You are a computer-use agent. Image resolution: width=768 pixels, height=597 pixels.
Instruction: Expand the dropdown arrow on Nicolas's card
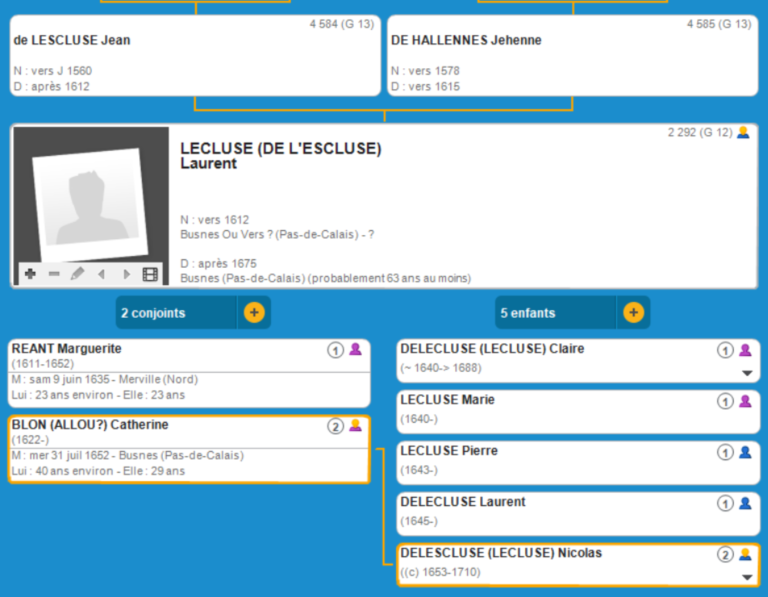click(745, 577)
